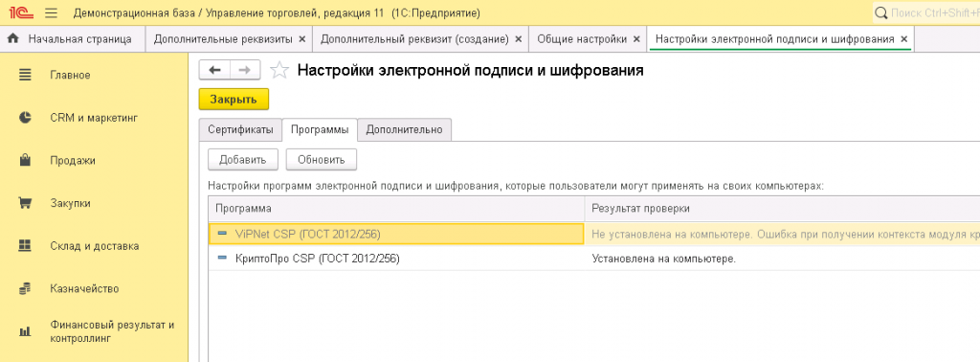
Task: Open the CRM и маркетинг section
Action: (x=94, y=118)
